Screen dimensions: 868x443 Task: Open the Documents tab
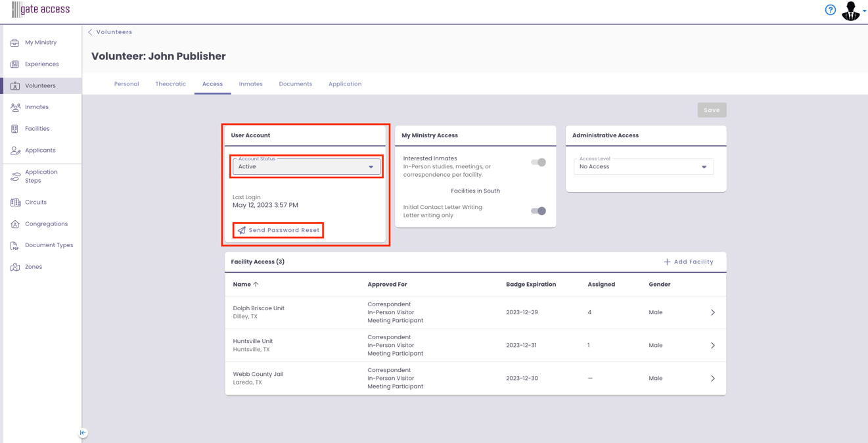[296, 84]
